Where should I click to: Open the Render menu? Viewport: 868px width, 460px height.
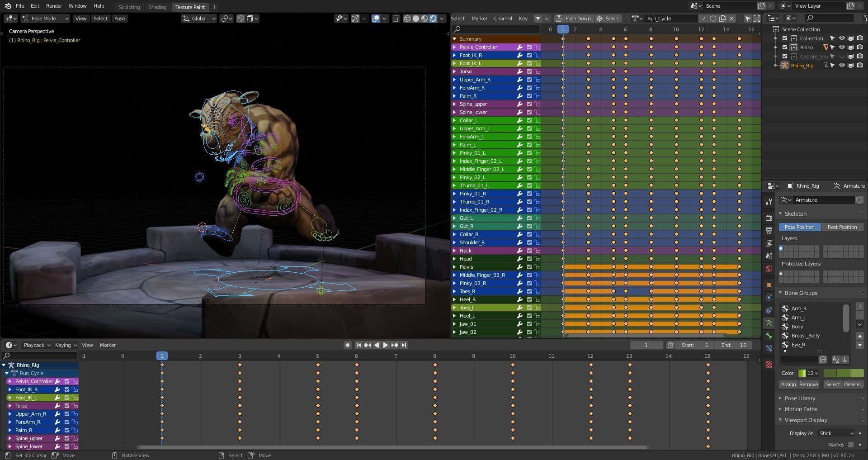[x=54, y=6]
